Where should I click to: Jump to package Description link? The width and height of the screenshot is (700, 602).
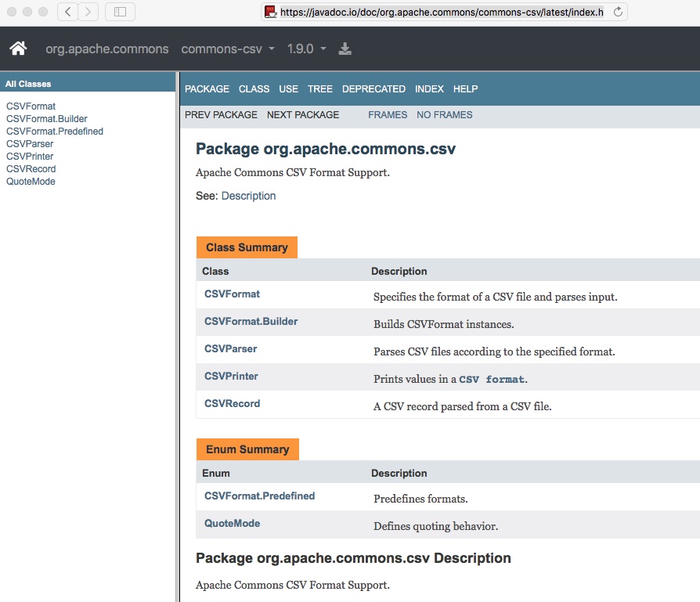[249, 196]
